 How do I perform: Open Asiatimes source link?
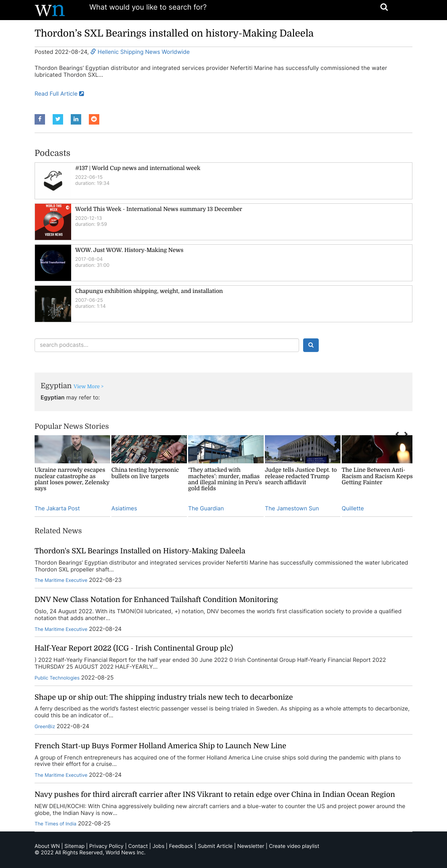(x=124, y=508)
